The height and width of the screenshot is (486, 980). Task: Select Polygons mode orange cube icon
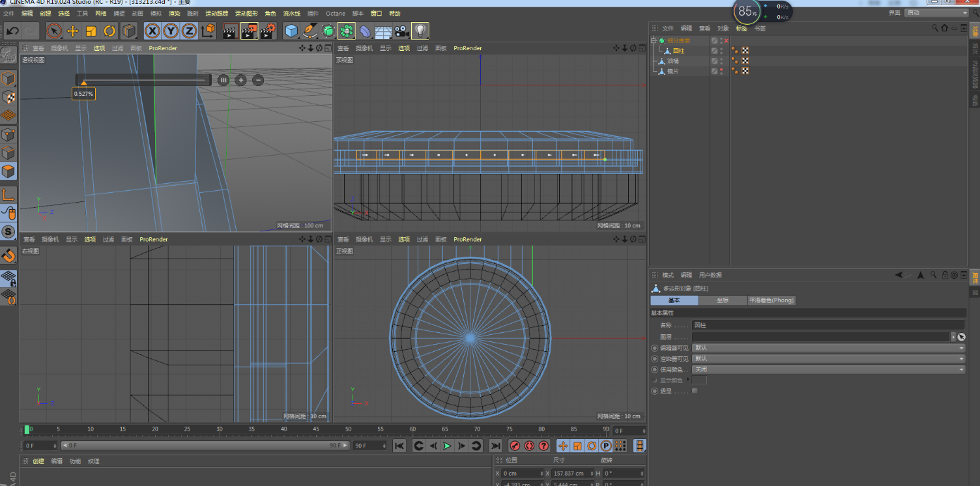[x=8, y=171]
